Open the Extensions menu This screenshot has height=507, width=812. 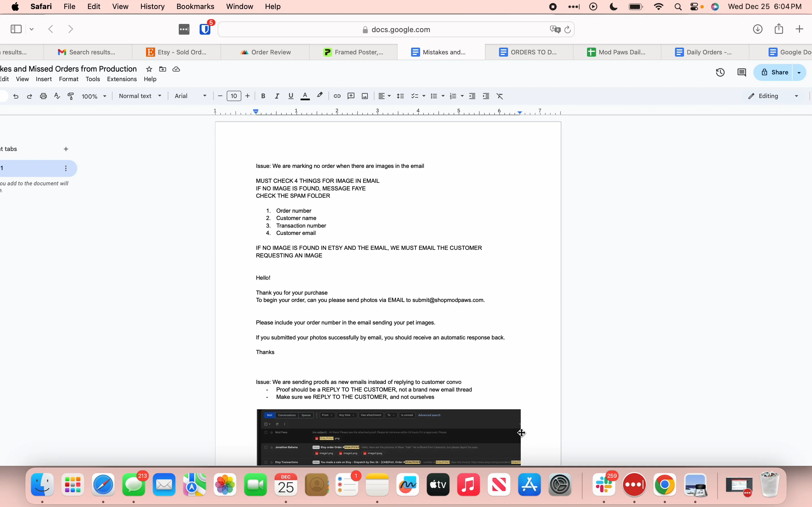tap(122, 79)
